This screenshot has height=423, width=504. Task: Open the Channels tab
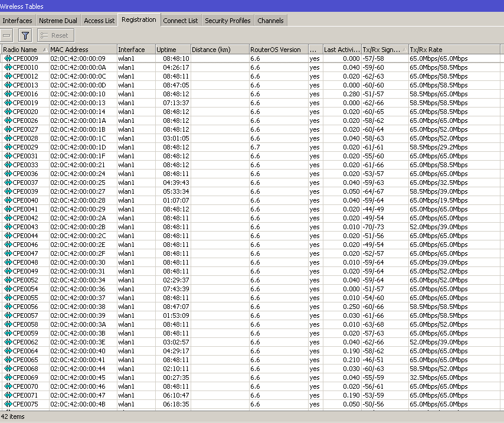(x=270, y=20)
